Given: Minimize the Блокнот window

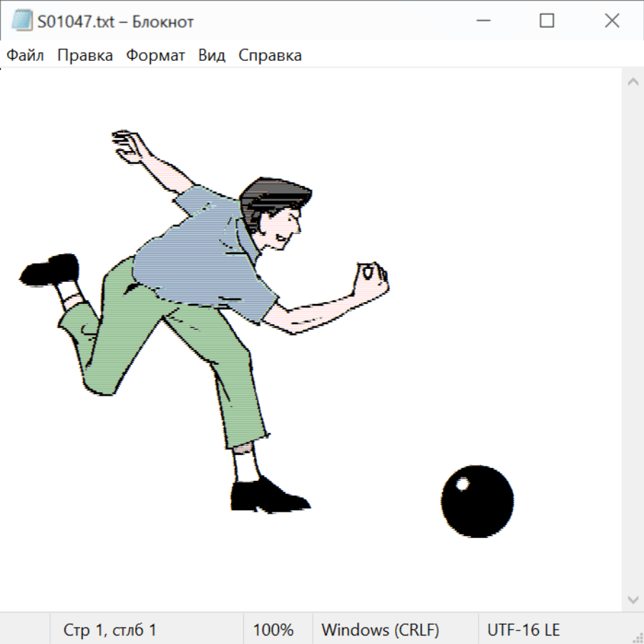Looking at the screenshot, I should pos(482,21).
